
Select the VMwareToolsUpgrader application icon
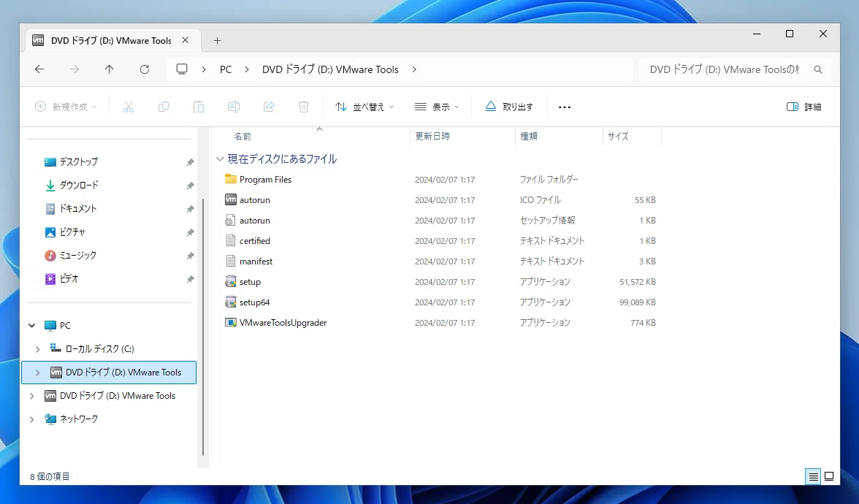pyautogui.click(x=231, y=323)
